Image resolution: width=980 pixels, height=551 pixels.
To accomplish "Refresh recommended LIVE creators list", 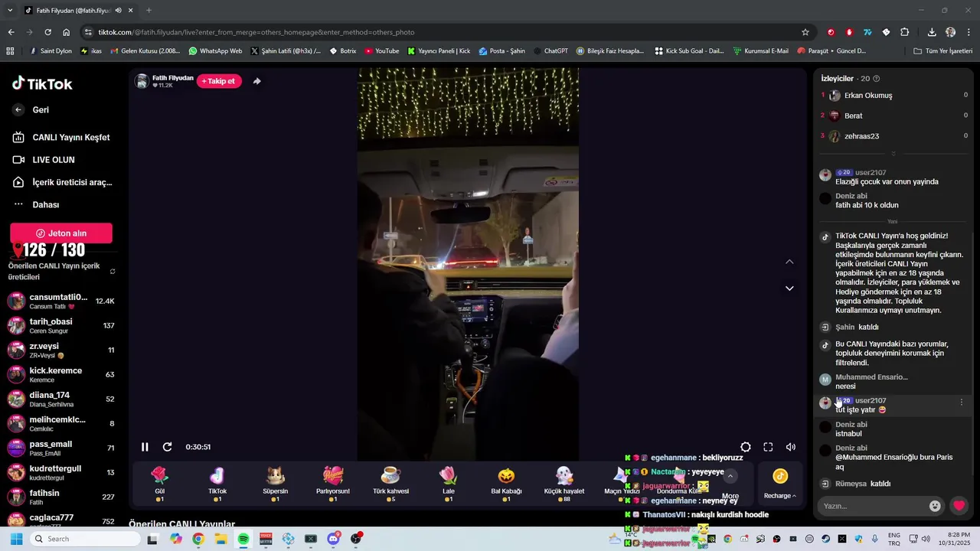I will (x=113, y=272).
